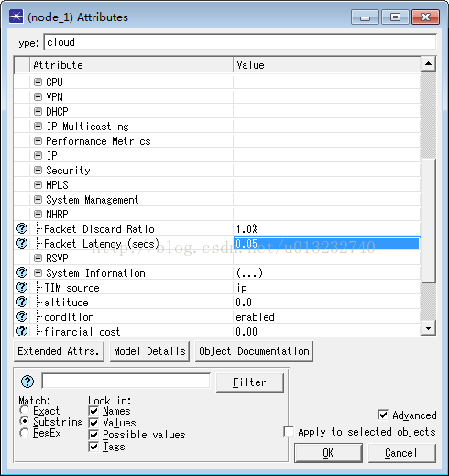Image resolution: width=449 pixels, height=476 pixels.
Task: Toggle the Possible values checkbox
Action: click(x=93, y=435)
